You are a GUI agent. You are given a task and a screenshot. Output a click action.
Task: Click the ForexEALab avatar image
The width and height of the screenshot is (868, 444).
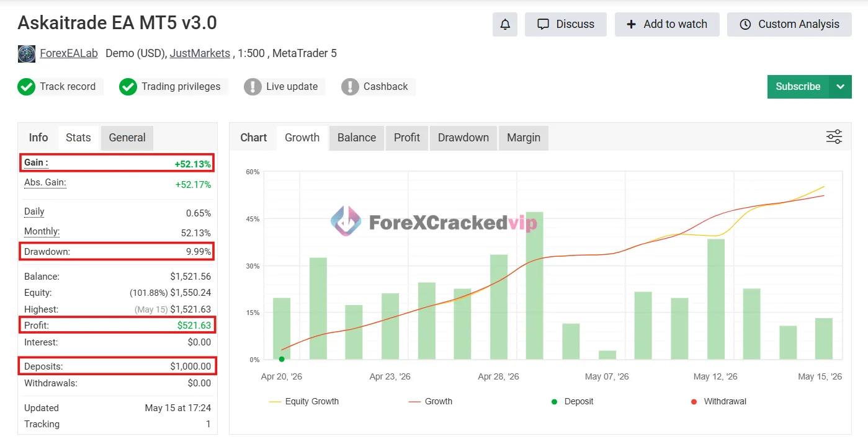(x=27, y=53)
